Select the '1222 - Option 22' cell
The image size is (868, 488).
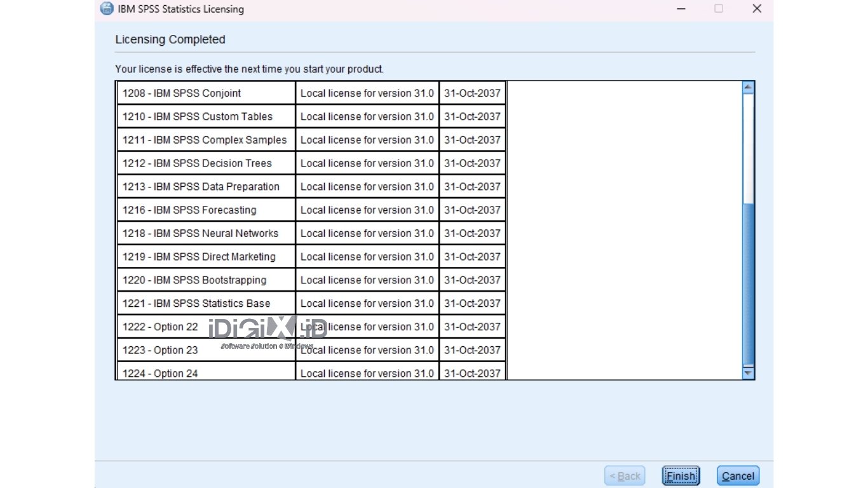point(207,327)
